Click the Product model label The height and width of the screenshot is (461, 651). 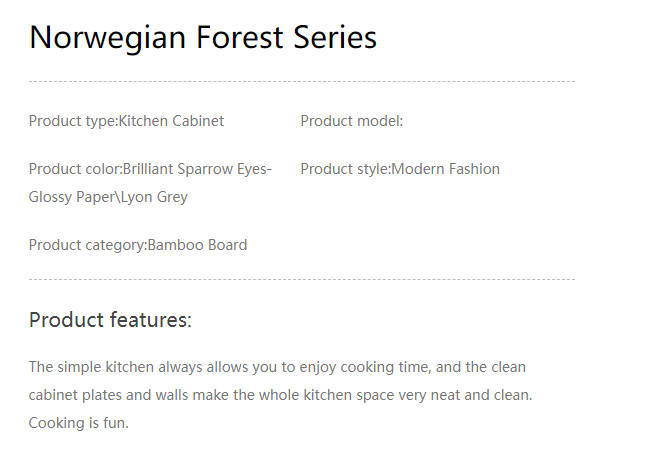[351, 121]
